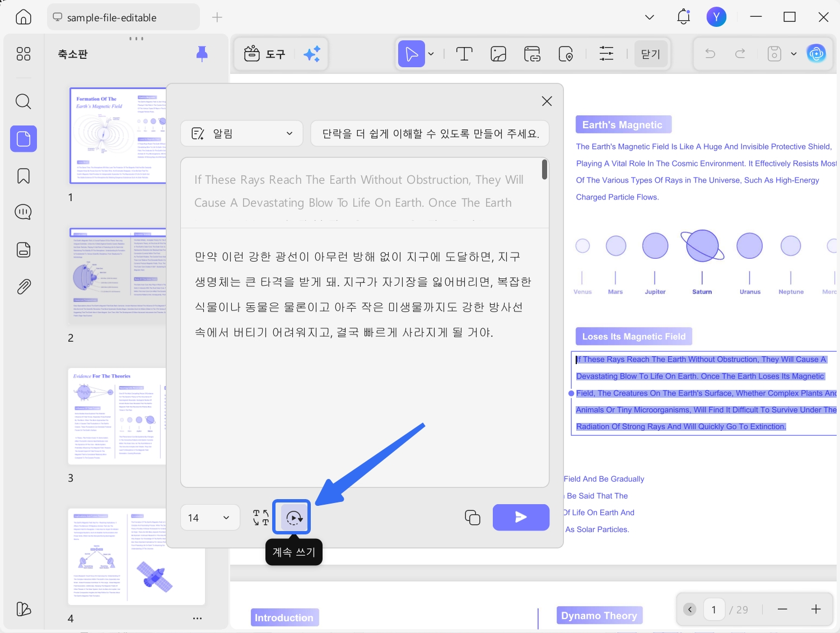The height and width of the screenshot is (633, 840).
Task: Click the prompt instruction input field
Action: pos(430,133)
